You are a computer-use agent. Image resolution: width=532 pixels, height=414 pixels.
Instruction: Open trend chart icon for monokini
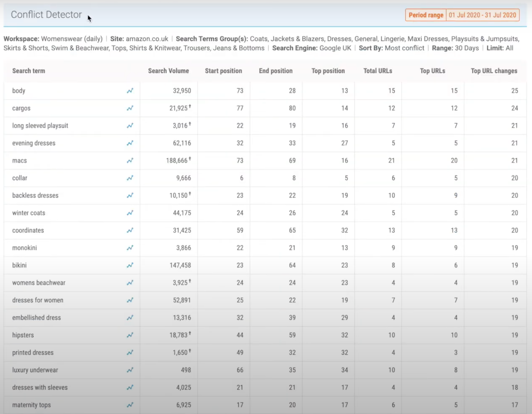(x=130, y=248)
